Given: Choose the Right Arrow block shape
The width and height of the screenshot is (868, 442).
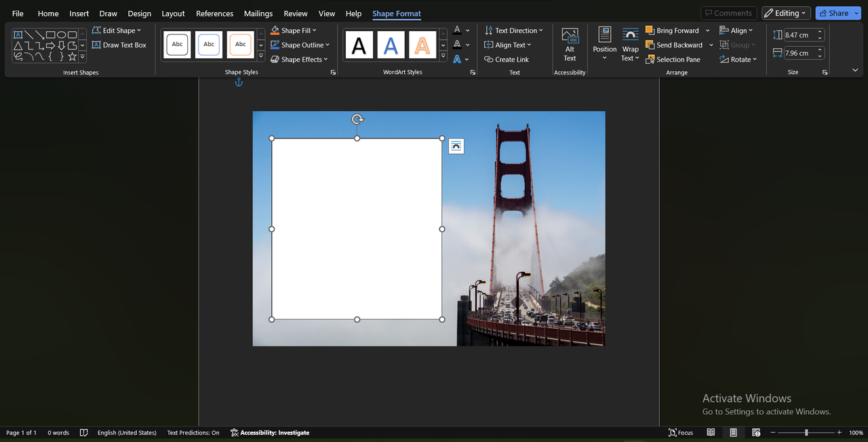Looking at the screenshot, I should (x=51, y=45).
